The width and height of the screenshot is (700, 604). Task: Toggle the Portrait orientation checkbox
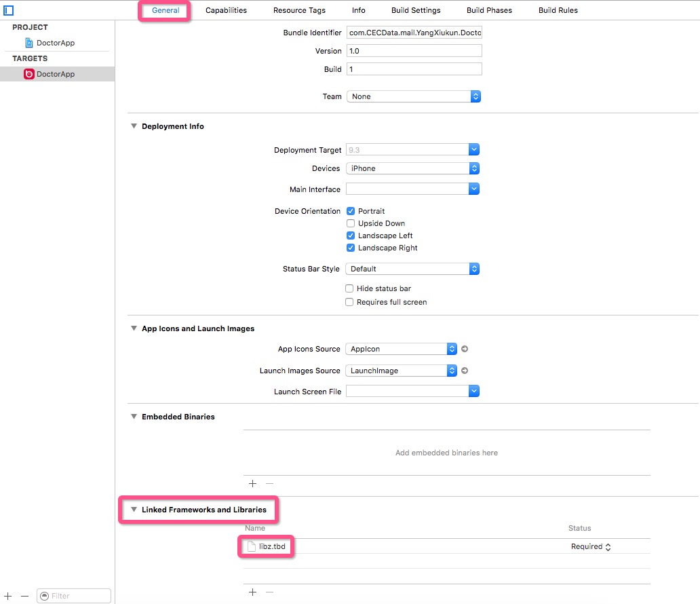[x=351, y=211]
